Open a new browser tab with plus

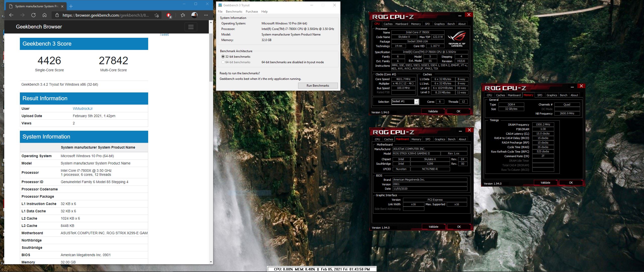[x=71, y=6]
